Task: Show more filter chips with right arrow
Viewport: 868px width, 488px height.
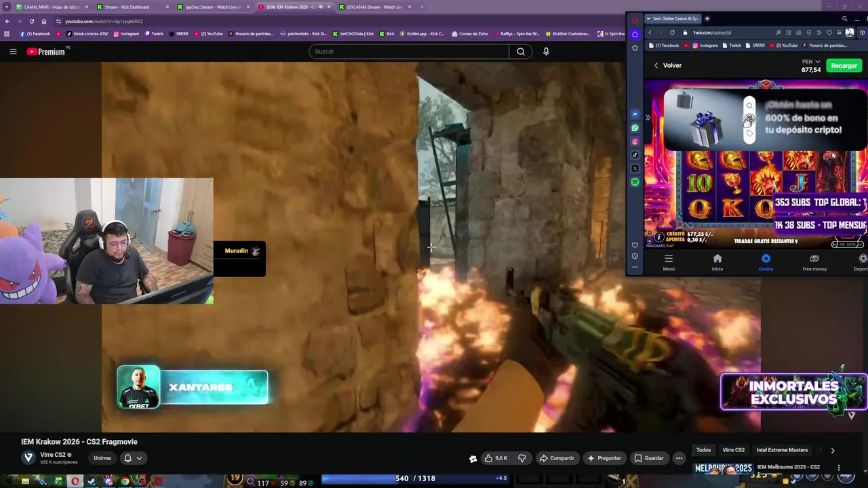Action: click(832, 450)
